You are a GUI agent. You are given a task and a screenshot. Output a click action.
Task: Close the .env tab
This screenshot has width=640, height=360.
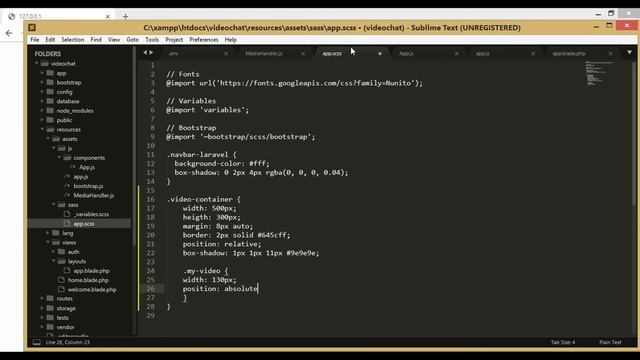[x=226, y=53]
